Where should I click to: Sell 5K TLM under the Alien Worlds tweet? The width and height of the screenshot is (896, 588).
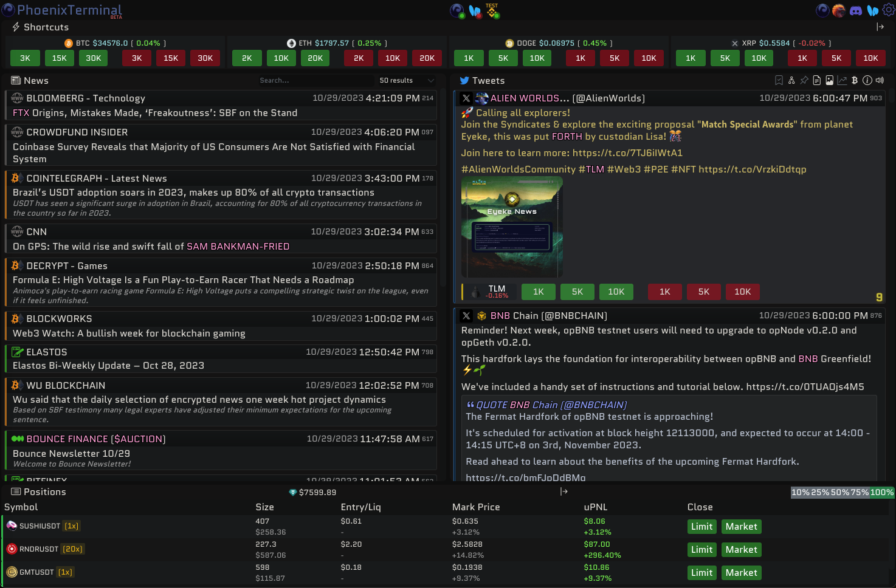click(x=704, y=292)
